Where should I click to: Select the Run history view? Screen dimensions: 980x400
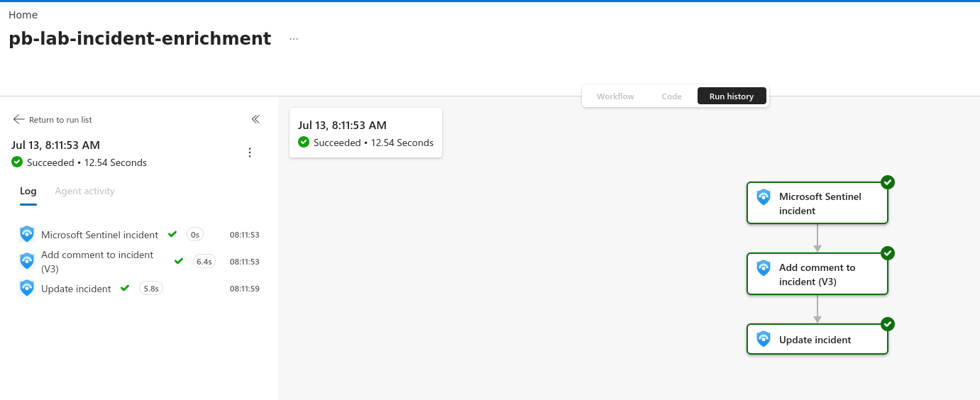732,96
